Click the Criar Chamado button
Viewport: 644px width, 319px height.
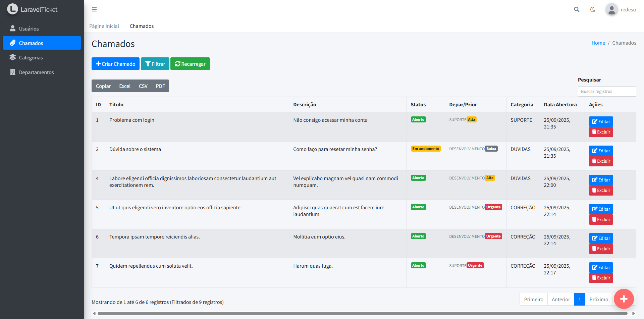pos(115,64)
